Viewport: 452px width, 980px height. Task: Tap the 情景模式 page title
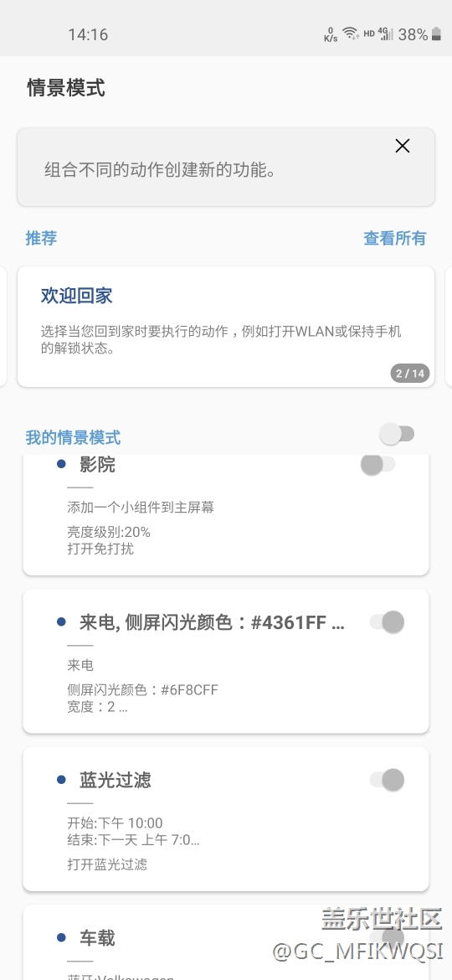point(66,88)
